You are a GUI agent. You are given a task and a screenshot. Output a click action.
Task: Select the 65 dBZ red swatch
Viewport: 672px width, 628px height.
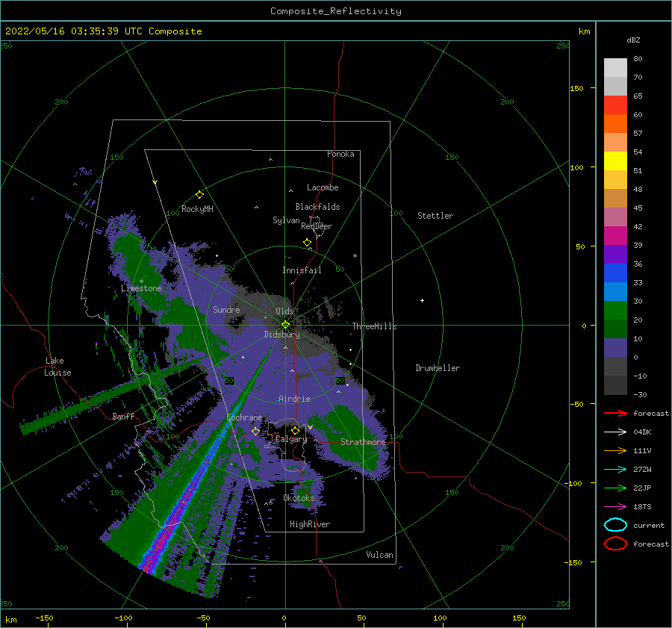click(x=615, y=105)
